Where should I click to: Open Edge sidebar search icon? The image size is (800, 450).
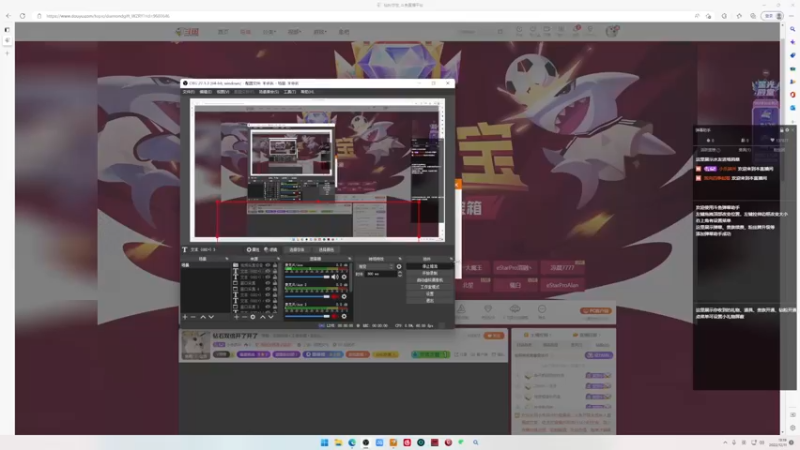(792, 29)
